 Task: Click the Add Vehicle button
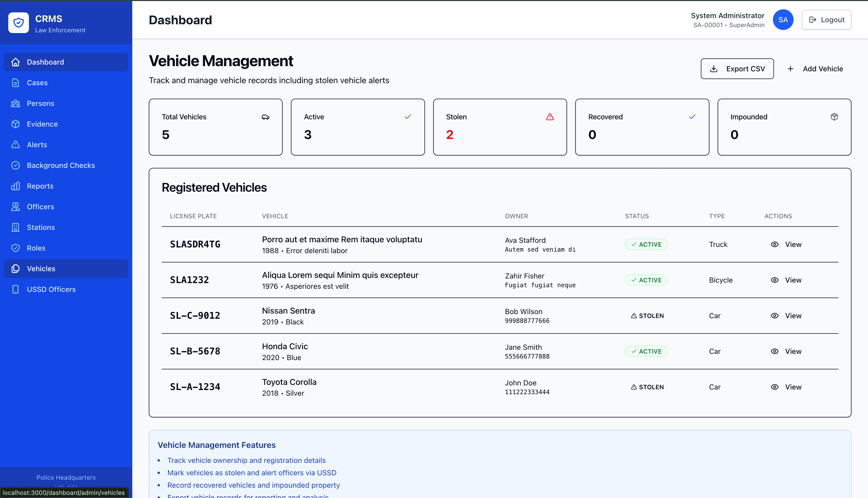click(x=815, y=69)
